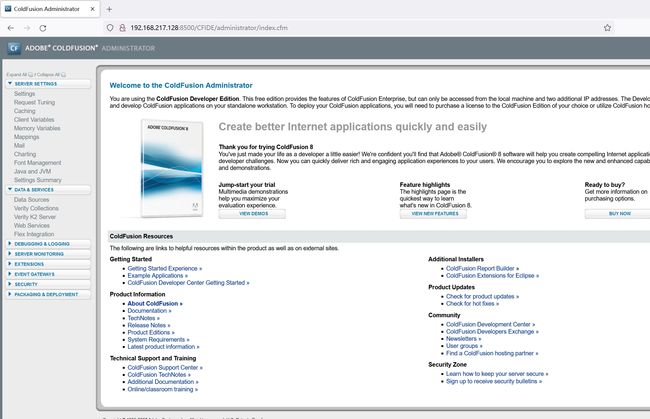Viewport: 650px width, 419px height.
Task: Open a new browser tab
Action: click(109, 9)
